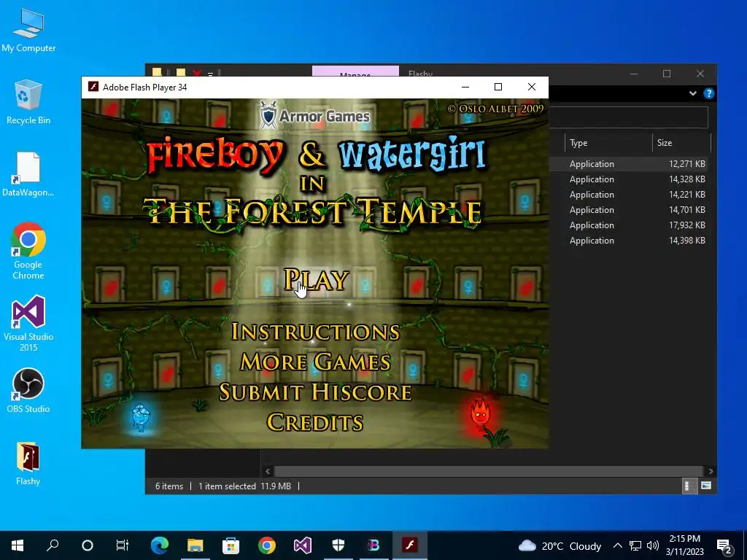Open the Windows Start menu
This screenshot has height=560, width=747.
[x=18, y=545]
